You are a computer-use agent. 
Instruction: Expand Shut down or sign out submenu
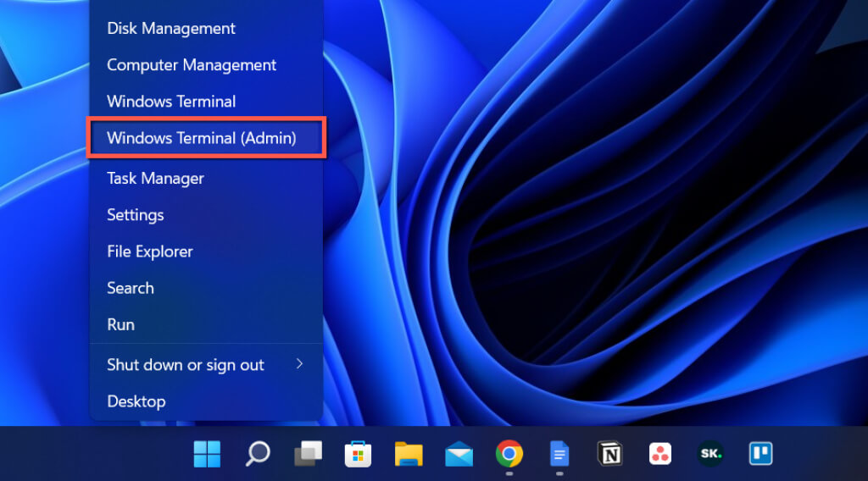coord(206,364)
